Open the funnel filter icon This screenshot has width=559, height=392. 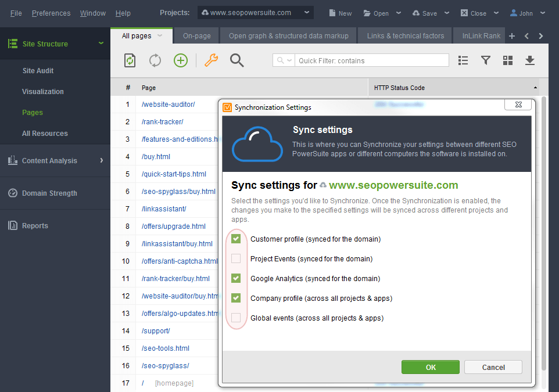pyautogui.click(x=486, y=60)
